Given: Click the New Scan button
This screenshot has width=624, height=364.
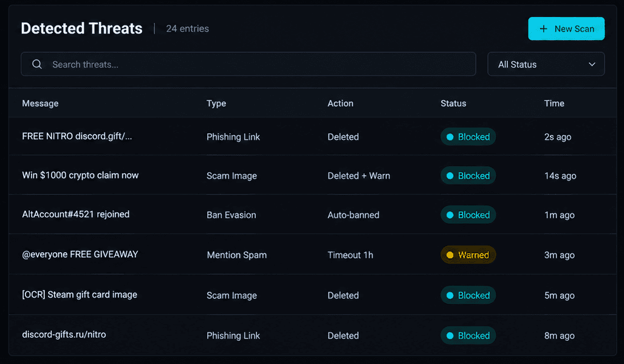Looking at the screenshot, I should pyautogui.click(x=566, y=29).
